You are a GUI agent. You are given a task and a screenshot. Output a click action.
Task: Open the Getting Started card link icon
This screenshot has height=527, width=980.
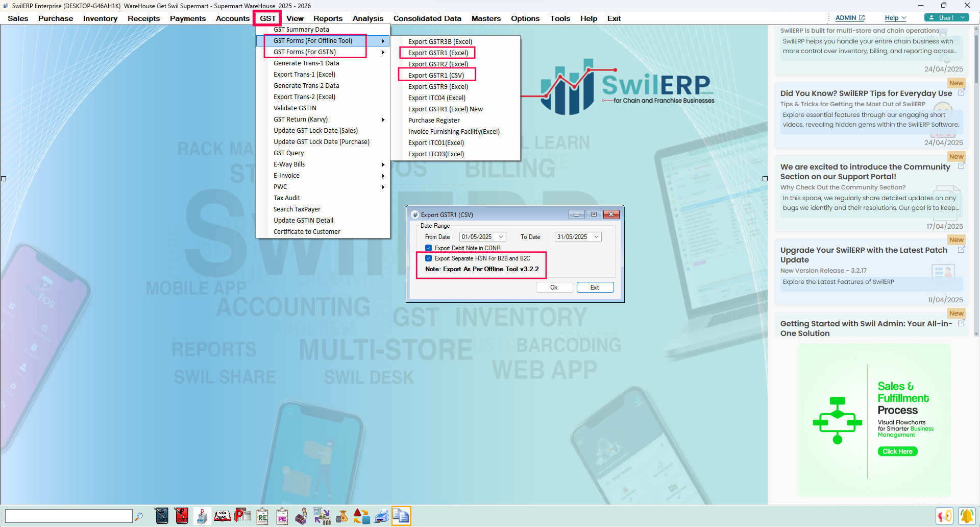[961, 323]
